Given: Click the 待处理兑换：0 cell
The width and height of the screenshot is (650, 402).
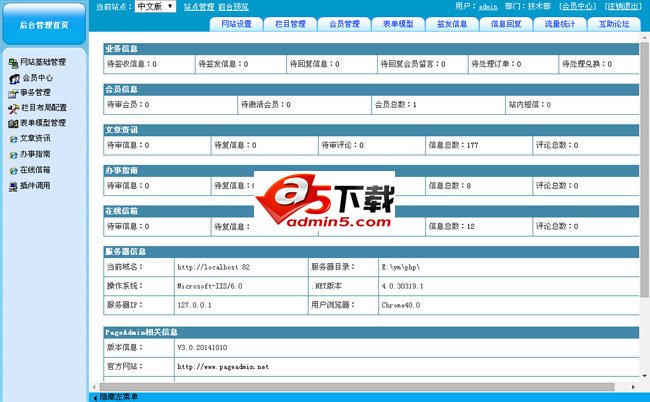Looking at the screenshot, I should click(599, 64).
